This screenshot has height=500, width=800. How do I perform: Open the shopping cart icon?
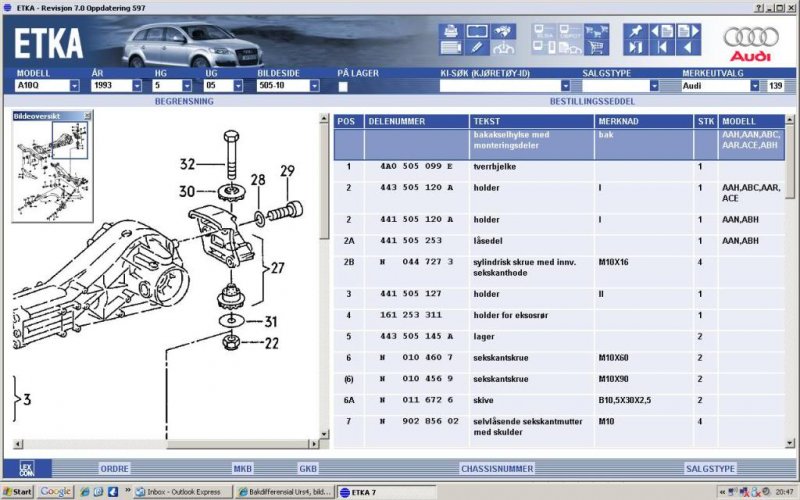[596, 47]
